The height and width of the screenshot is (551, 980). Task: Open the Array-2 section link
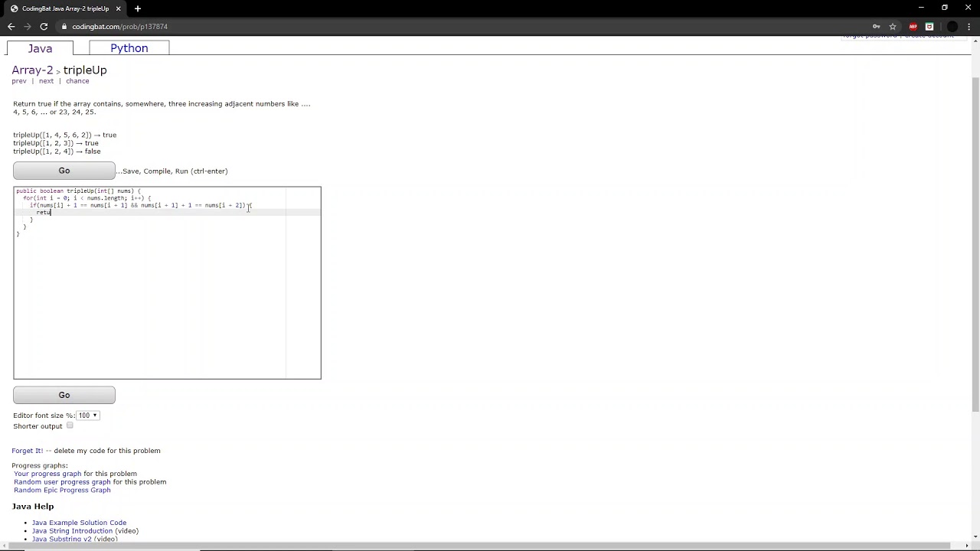pos(32,70)
